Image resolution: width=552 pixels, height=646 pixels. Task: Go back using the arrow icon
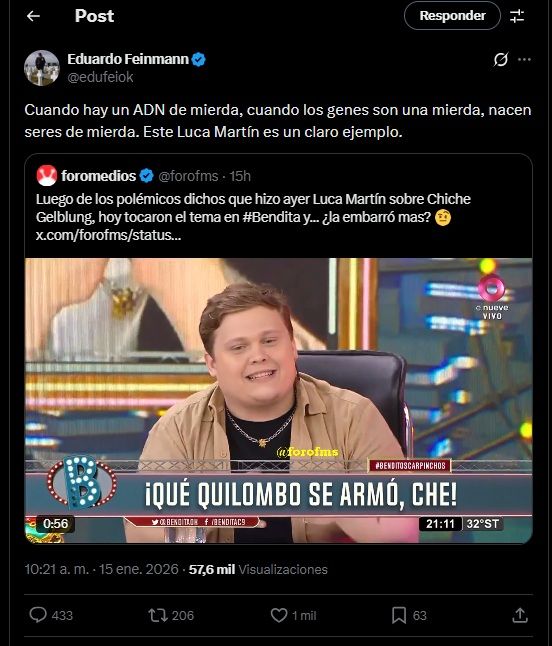tap(33, 16)
